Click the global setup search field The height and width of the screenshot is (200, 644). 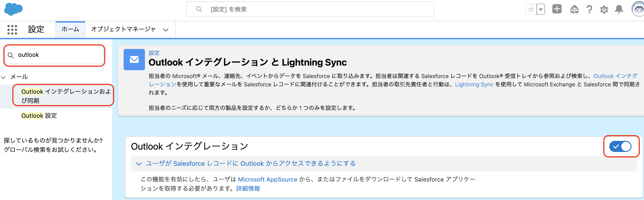pyautogui.click(x=310, y=9)
